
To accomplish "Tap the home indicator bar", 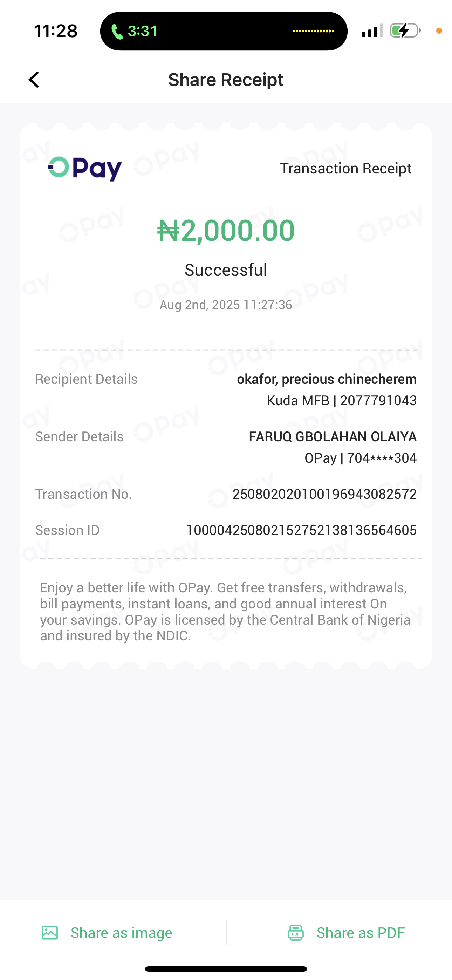I will tap(226, 968).
